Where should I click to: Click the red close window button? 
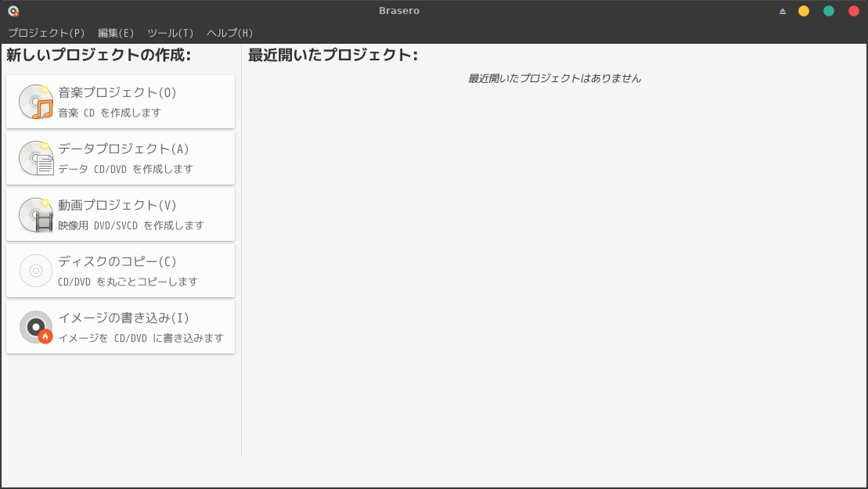[854, 11]
